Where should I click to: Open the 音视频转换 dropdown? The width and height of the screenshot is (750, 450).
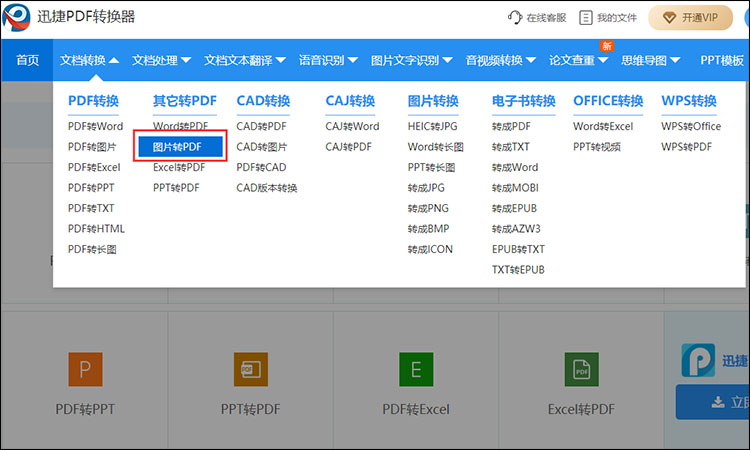(500, 60)
